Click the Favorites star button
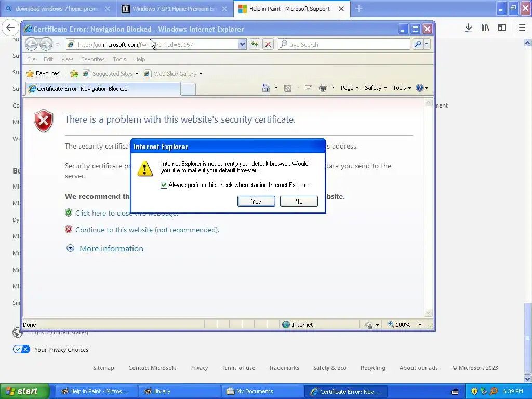 pyautogui.click(x=43, y=73)
